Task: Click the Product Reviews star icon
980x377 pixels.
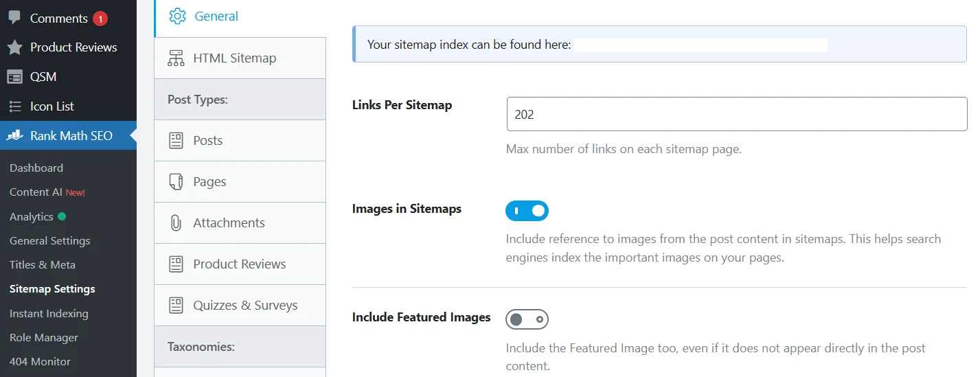Action: tap(14, 47)
